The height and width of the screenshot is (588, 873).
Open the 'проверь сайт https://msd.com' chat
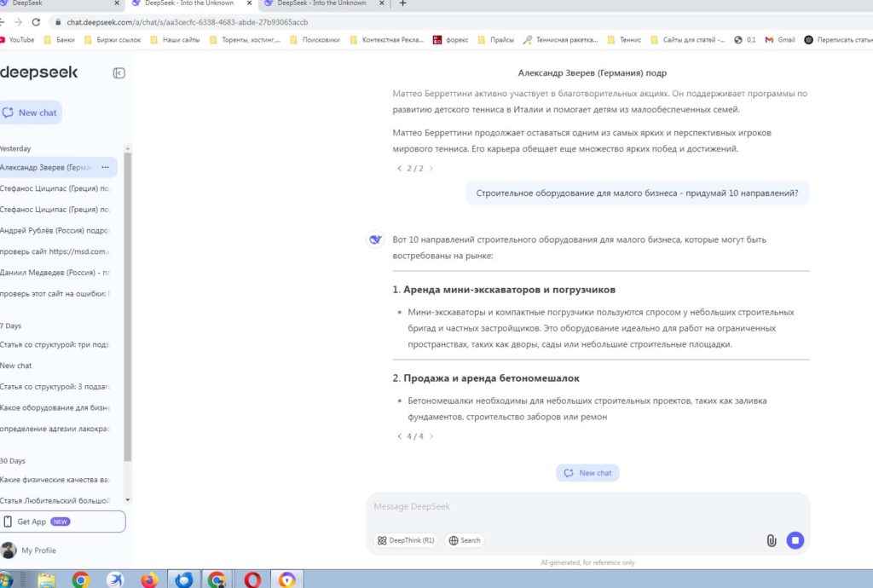pyautogui.click(x=55, y=251)
